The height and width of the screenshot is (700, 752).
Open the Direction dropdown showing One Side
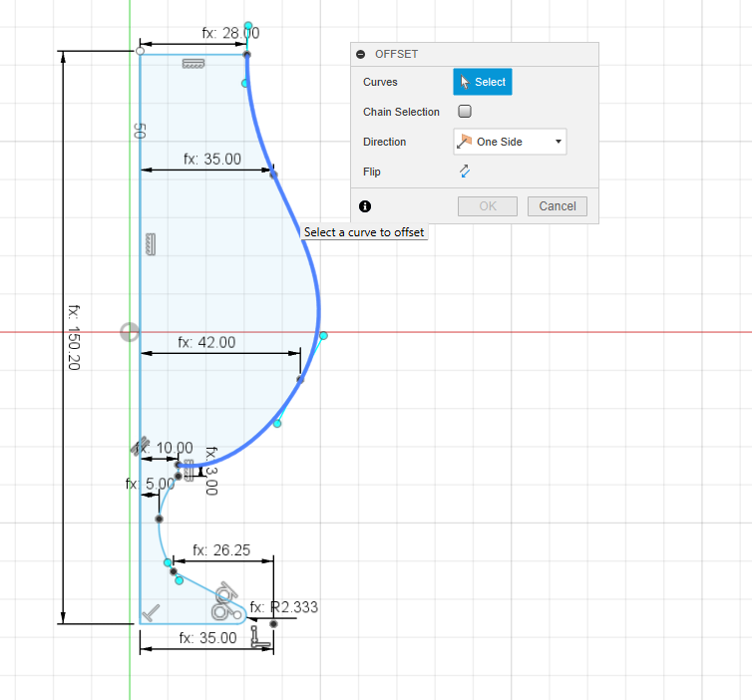tap(510, 142)
